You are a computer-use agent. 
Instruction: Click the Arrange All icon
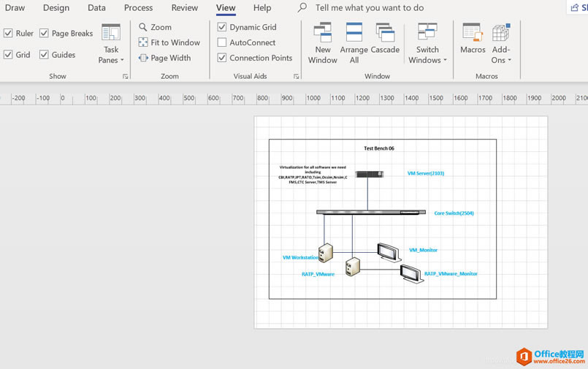354,42
